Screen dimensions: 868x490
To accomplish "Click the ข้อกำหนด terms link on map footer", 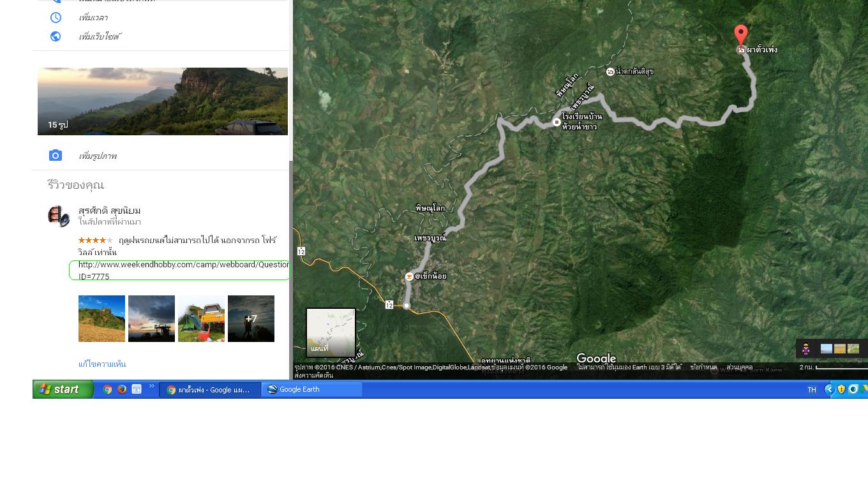I will tap(703, 367).
